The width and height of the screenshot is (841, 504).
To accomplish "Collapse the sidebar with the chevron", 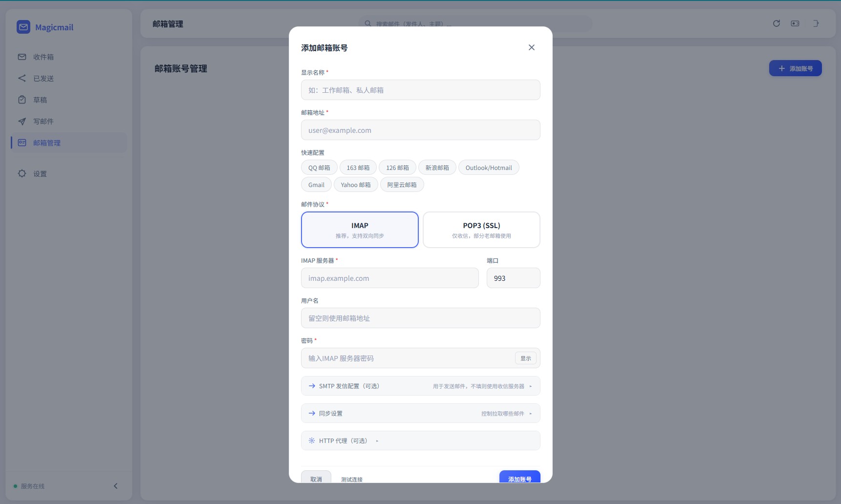I will click(x=116, y=486).
